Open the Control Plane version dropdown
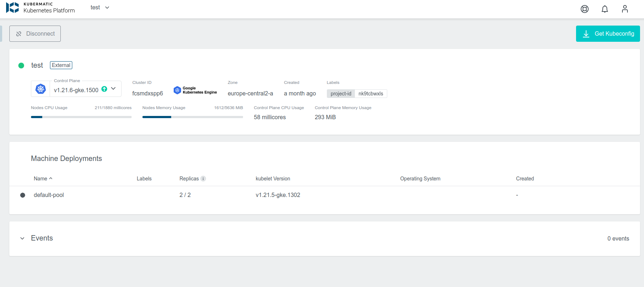Screen dimensions: 644x287 (113, 89)
